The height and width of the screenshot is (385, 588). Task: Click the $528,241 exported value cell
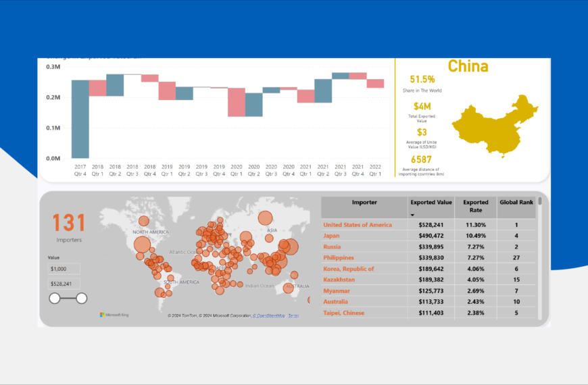[431, 225]
